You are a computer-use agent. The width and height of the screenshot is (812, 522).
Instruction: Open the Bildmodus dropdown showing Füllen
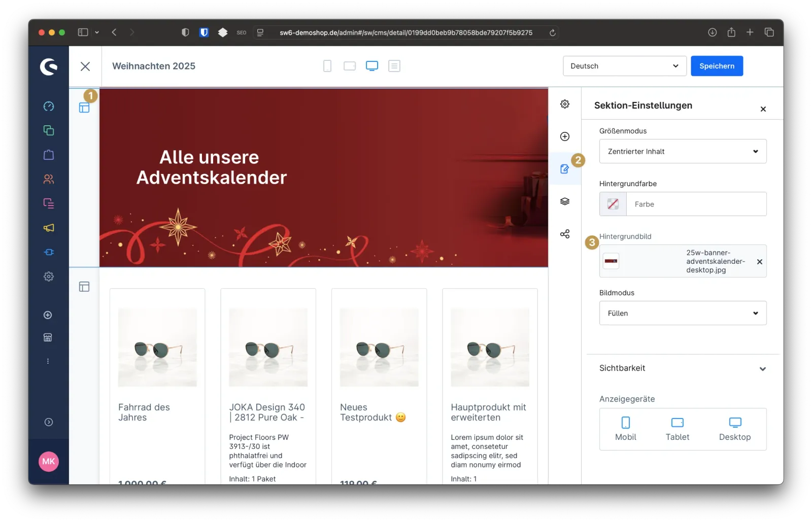coord(682,313)
